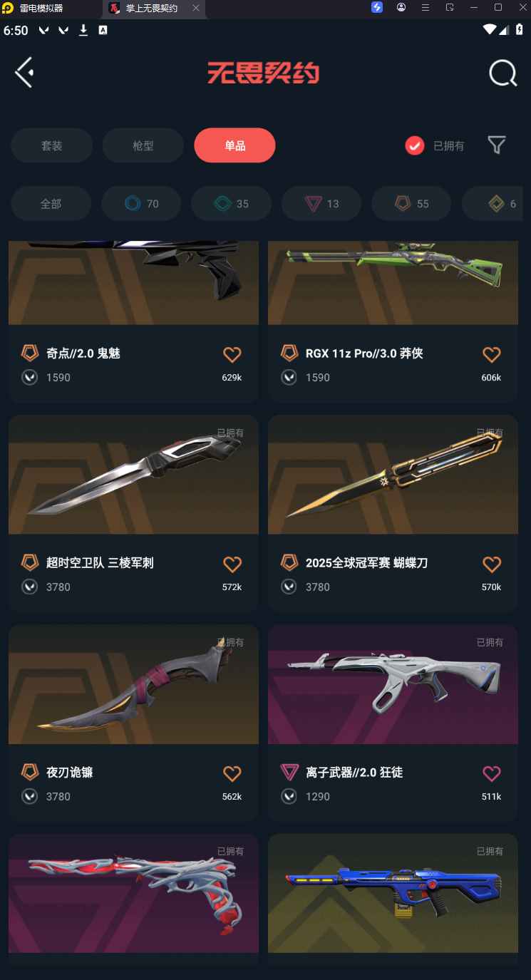Tap the pink heart on 离子武器//2.0 狂徒
The height and width of the screenshot is (980, 531).
click(492, 773)
